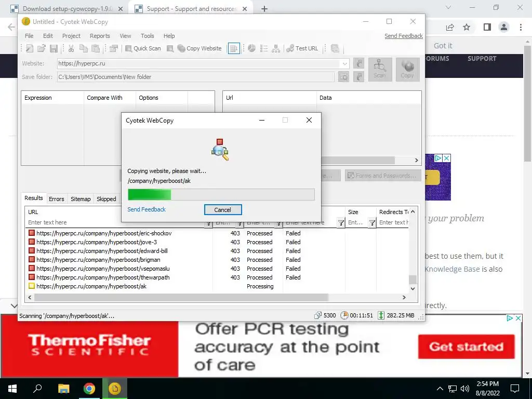532x399 pixels.
Task: Click the results vertical scrollbar down arrow
Action: coord(413,289)
